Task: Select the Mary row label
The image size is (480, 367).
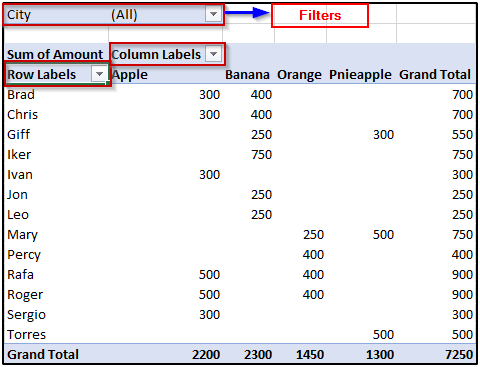Action: 22,235
